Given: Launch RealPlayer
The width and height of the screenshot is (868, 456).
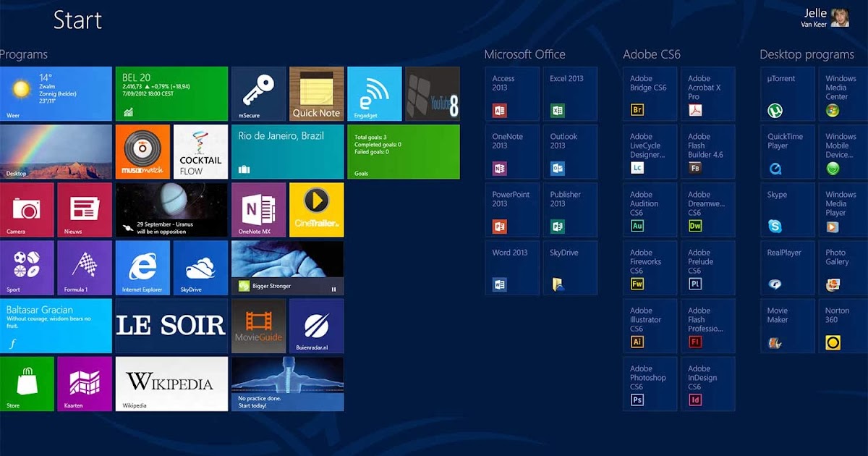Looking at the screenshot, I should tap(787, 268).
